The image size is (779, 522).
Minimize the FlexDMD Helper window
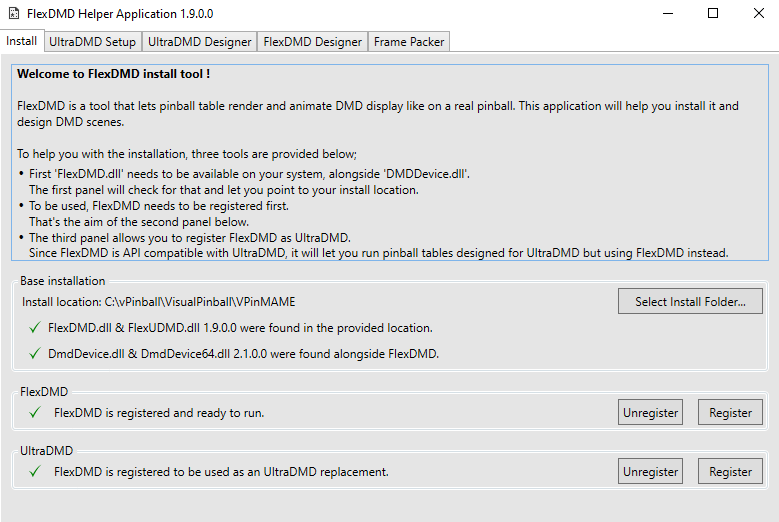[x=666, y=14]
